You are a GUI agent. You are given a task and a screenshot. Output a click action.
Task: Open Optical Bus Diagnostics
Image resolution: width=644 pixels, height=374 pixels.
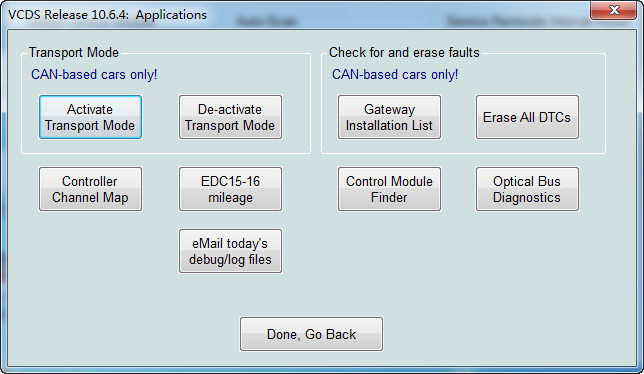[527, 189]
